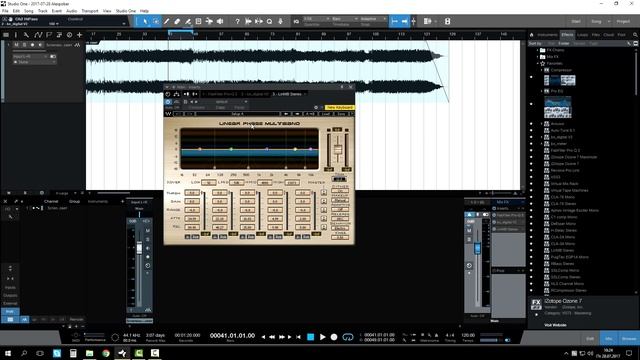Screen dimensions: 640x360
Task: Switch to the Instruments browser tab
Action: point(547,35)
